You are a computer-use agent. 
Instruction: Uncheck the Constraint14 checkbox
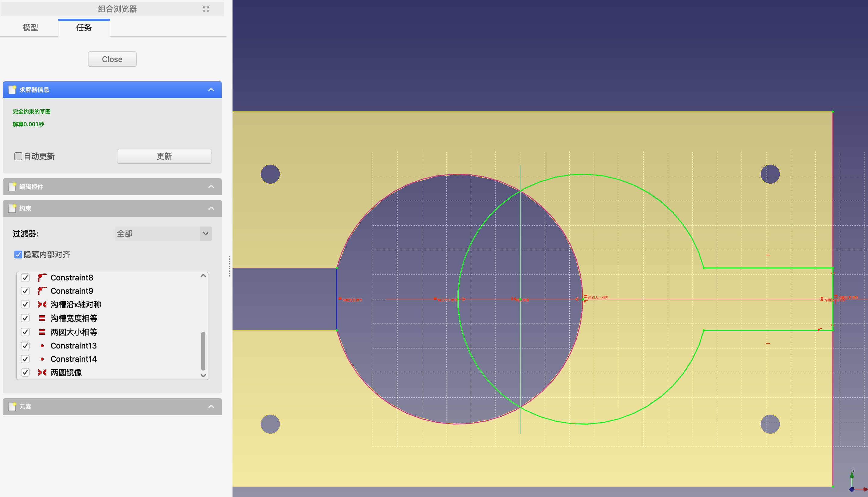25,359
